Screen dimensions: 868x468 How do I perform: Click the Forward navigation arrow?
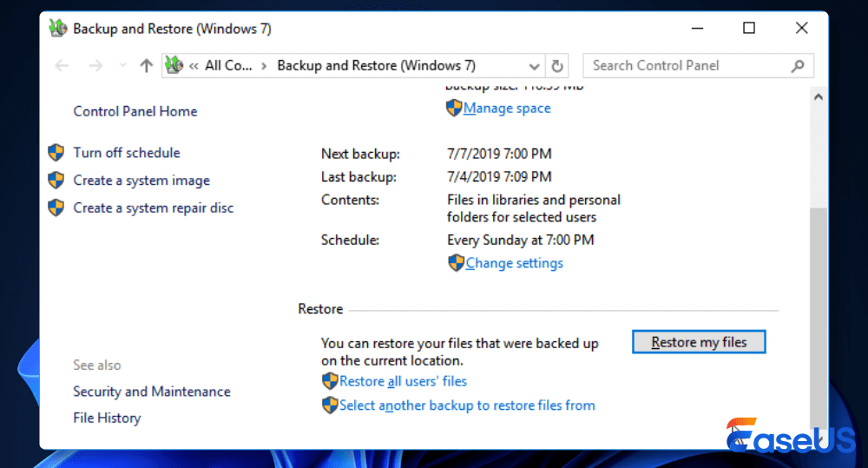[x=95, y=66]
